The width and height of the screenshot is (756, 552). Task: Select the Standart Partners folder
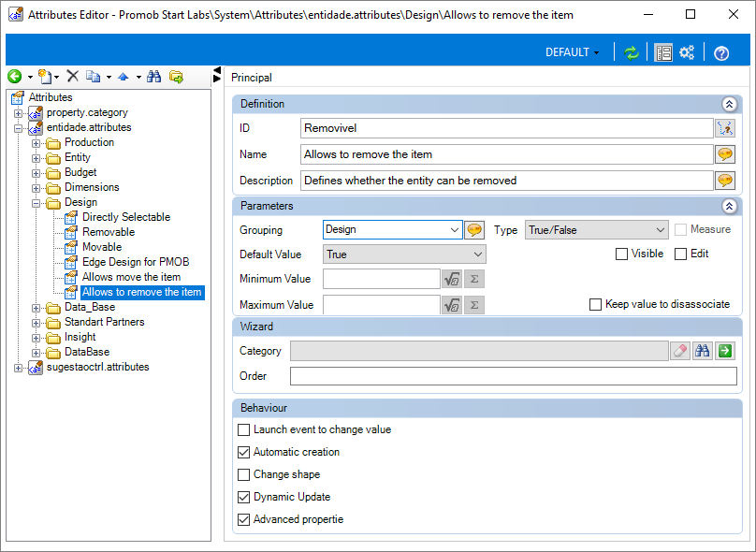(105, 322)
